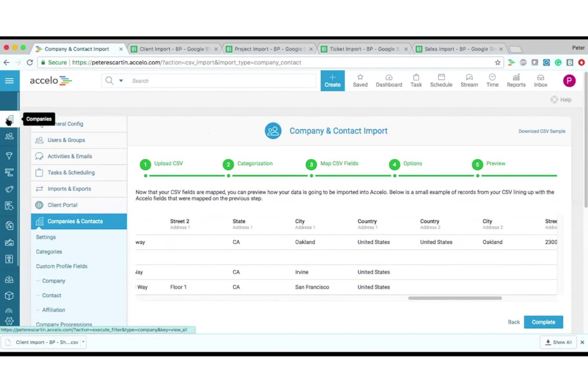Open Company custom profile fields
588x392 pixels.
(54, 281)
